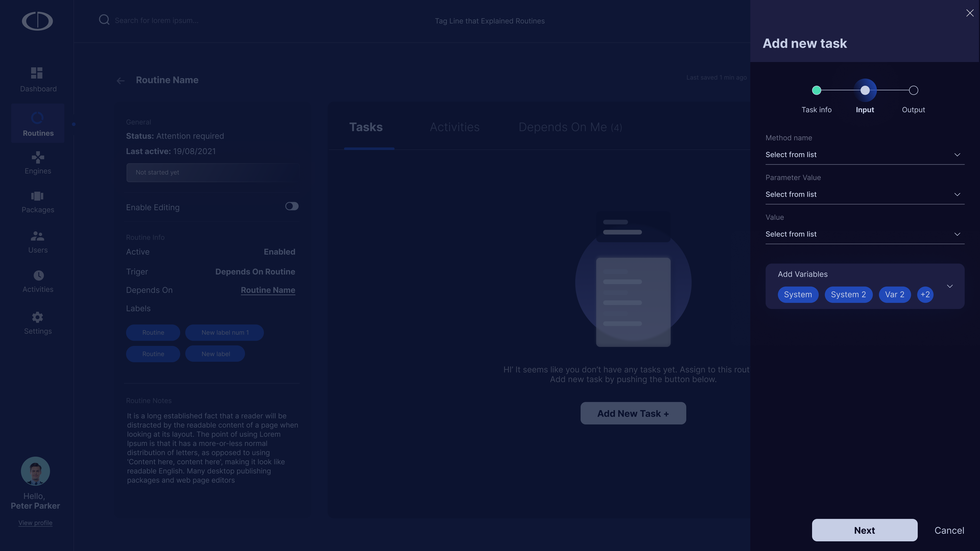Click the search magnifier icon
The image size is (980, 551).
(x=104, y=20)
